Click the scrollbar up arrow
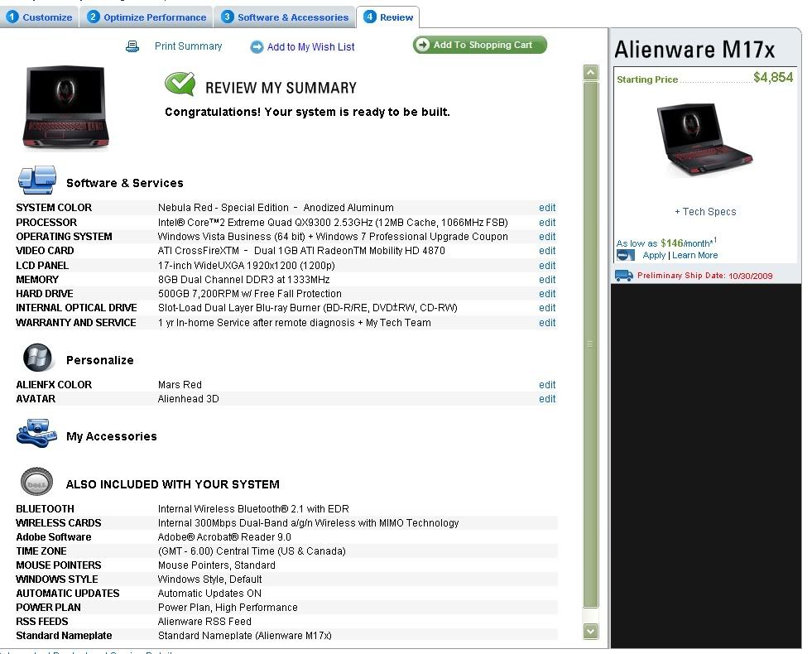Image resolution: width=812 pixels, height=654 pixels. [x=590, y=73]
